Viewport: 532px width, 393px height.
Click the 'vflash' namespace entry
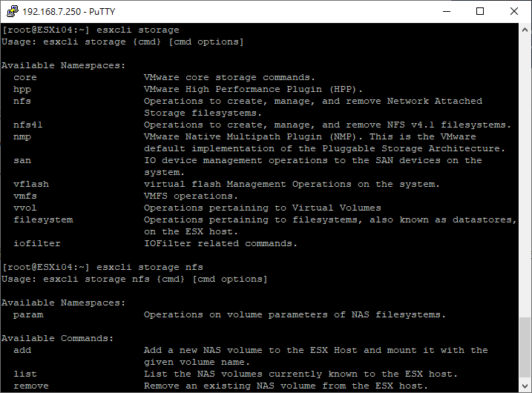pyautogui.click(x=31, y=184)
